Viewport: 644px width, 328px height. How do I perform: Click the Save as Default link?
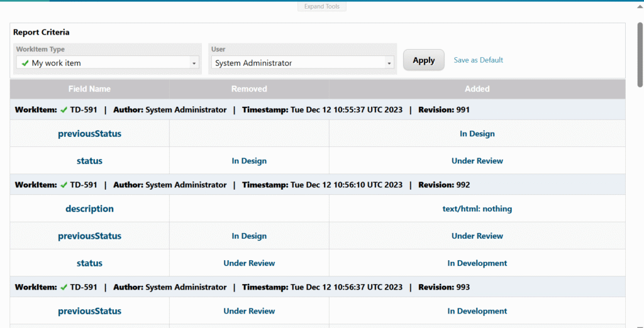point(478,60)
